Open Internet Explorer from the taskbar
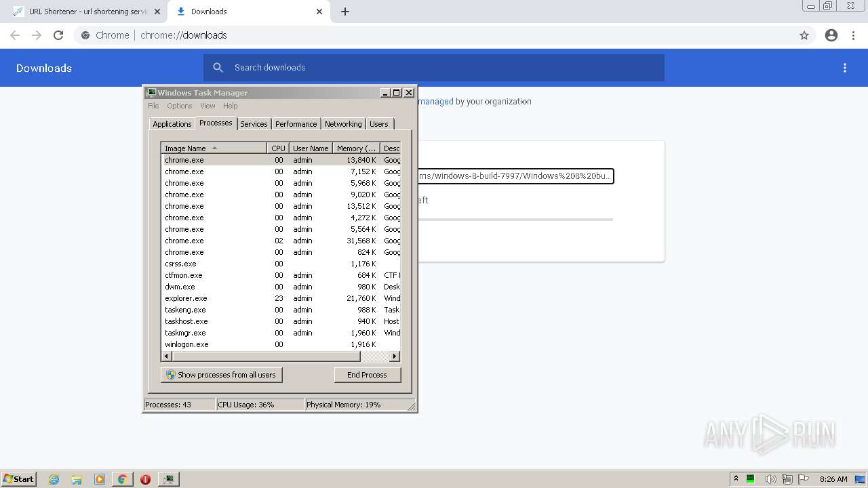Screen dimensions: 868x488 [54, 479]
